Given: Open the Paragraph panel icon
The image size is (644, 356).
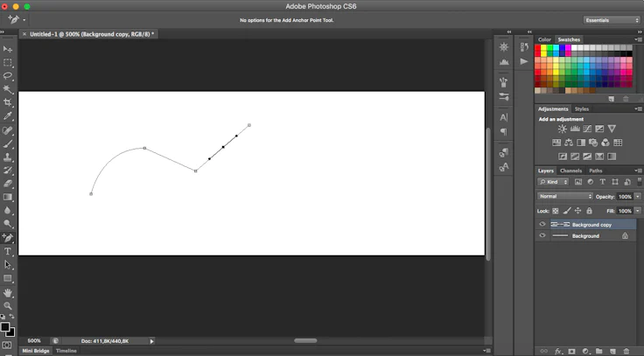Looking at the screenshot, I should 504,132.
